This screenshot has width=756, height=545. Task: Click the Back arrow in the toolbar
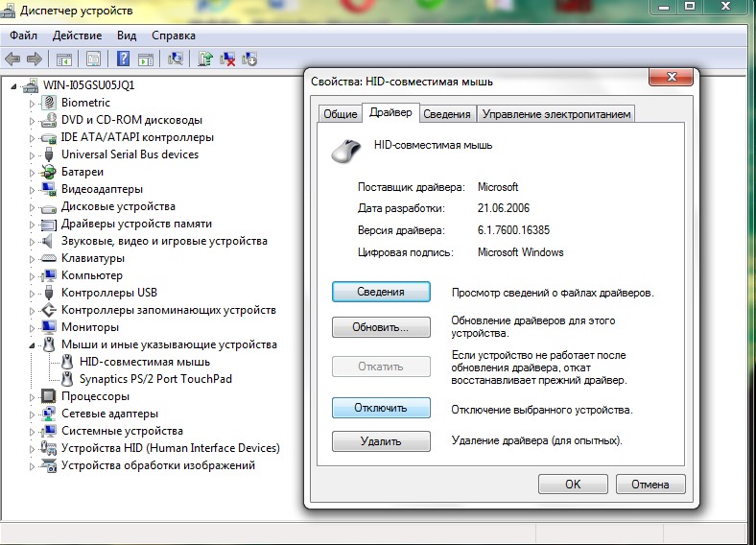12,59
